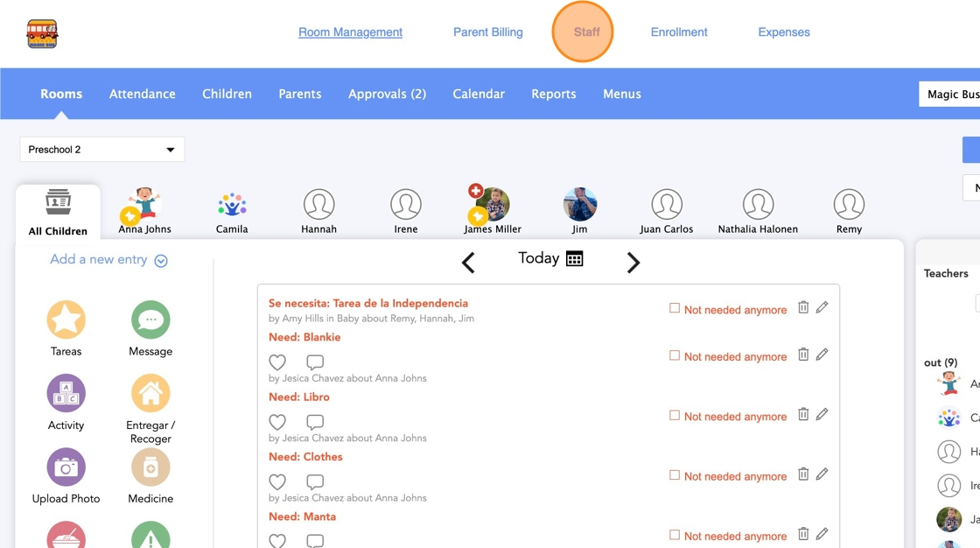
Task: Open the Menus tab
Action: (622, 94)
